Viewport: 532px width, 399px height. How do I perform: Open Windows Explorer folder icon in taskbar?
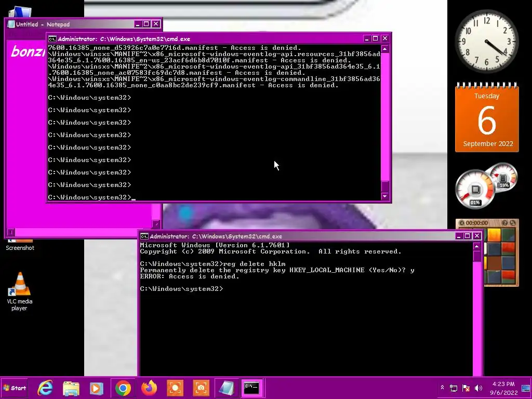pos(71,388)
